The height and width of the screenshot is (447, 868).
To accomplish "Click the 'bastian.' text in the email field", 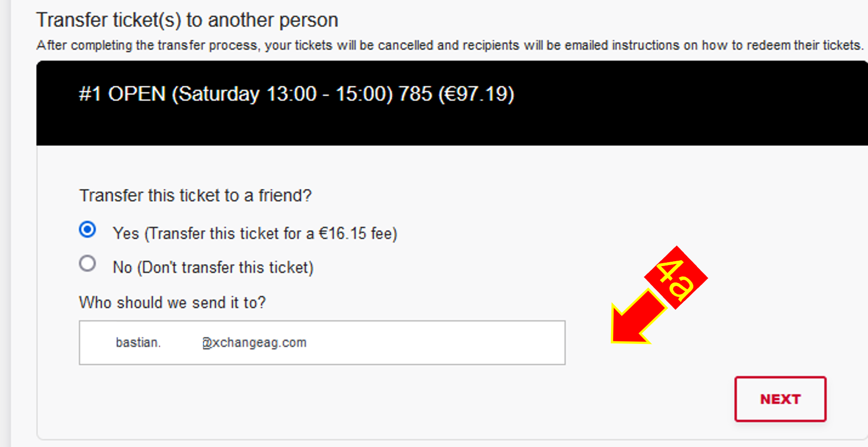I will point(138,342).
